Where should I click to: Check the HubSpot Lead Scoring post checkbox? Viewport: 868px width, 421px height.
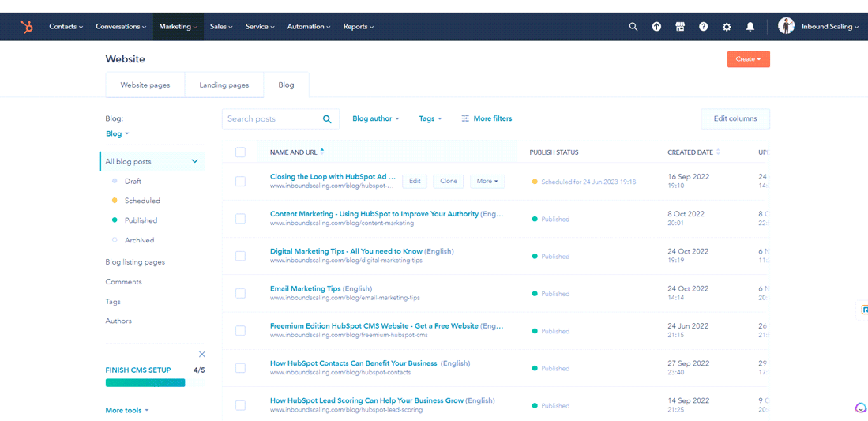(x=240, y=405)
